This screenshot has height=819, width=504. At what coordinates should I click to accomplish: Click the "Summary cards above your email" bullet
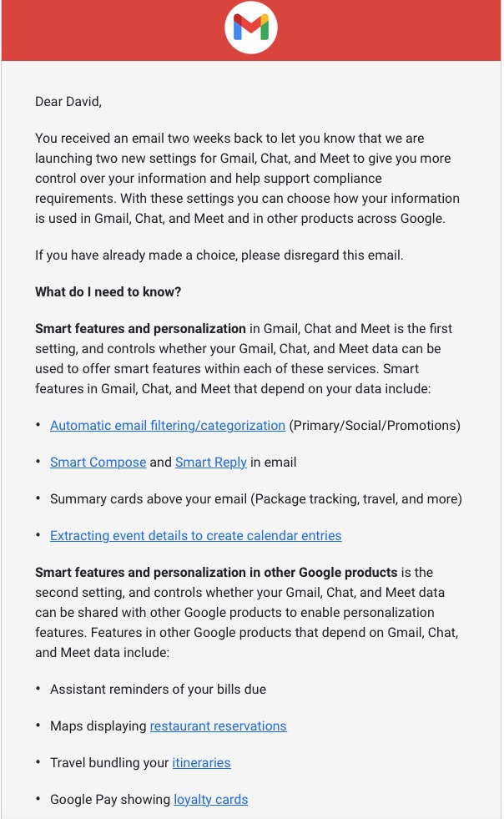[x=255, y=499]
